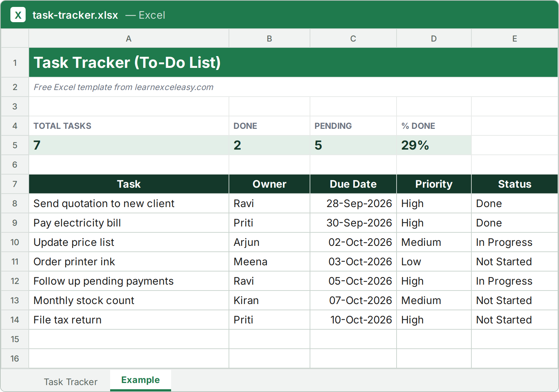The height and width of the screenshot is (392, 559).
Task: Click the DONE count value 2
Action: pos(269,145)
